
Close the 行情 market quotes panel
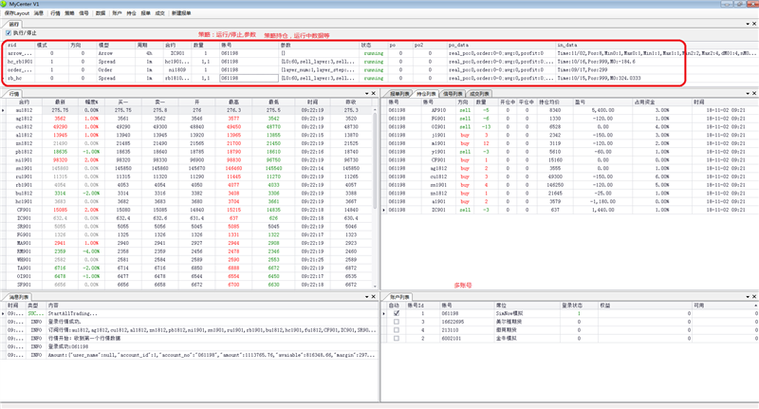[x=374, y=92]
